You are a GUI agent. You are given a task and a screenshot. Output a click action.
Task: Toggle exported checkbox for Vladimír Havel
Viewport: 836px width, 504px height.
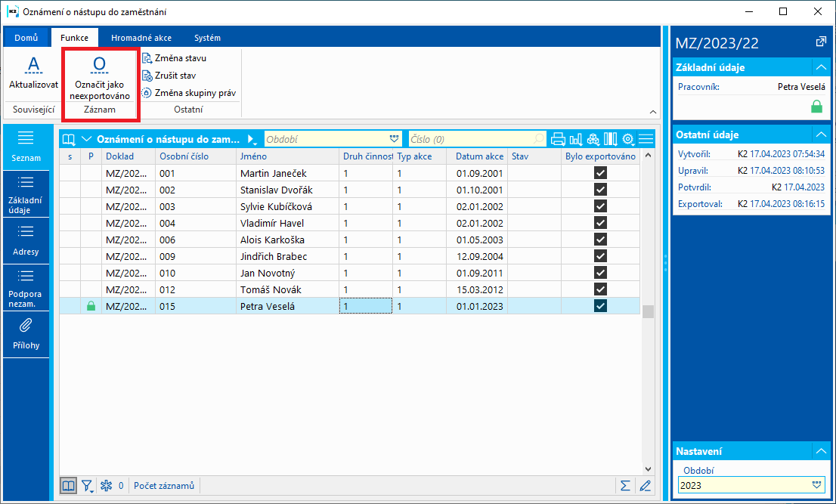tap(600, 223)
